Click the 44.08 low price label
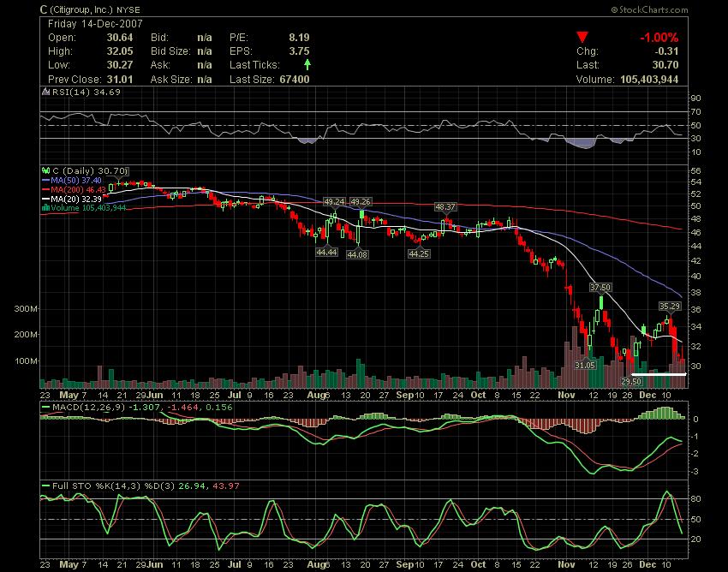Image resolution: width=728 pixels, height=572 pixels. click(x=357, y=254)
